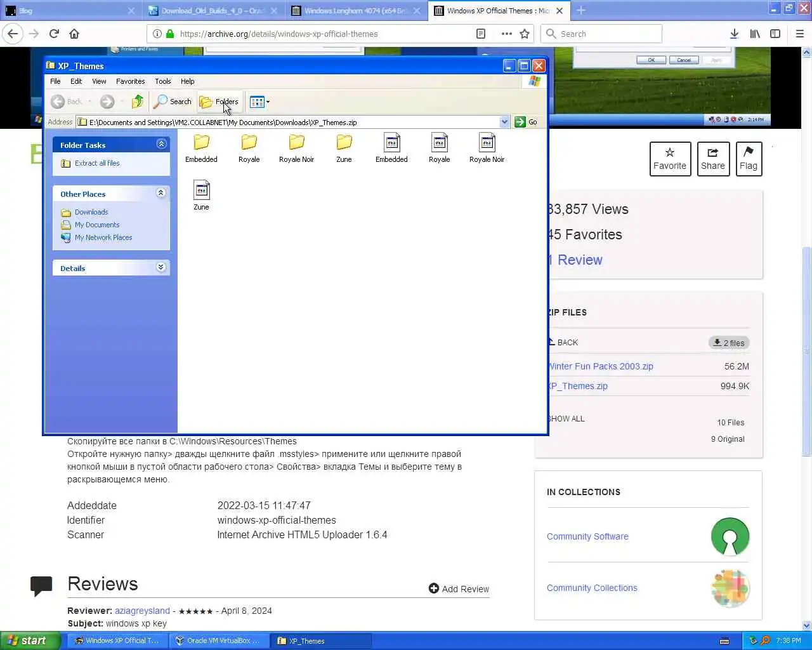812x650 pixels.
Task: Open the Tools menu in XP_Themes
Action: coord(163,81)
